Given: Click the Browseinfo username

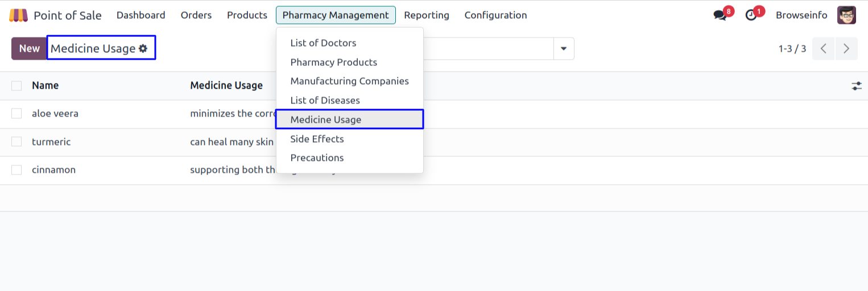Looking at the screenshot, I should point(801,15).
